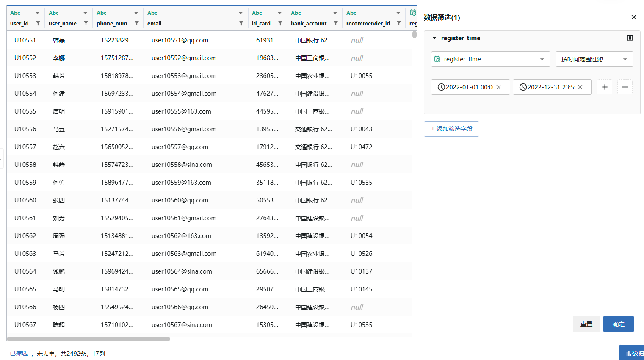The width and height of the screenshot is (644, 360).
Task: Select the recommender_id column header
Action: [374, 18]
